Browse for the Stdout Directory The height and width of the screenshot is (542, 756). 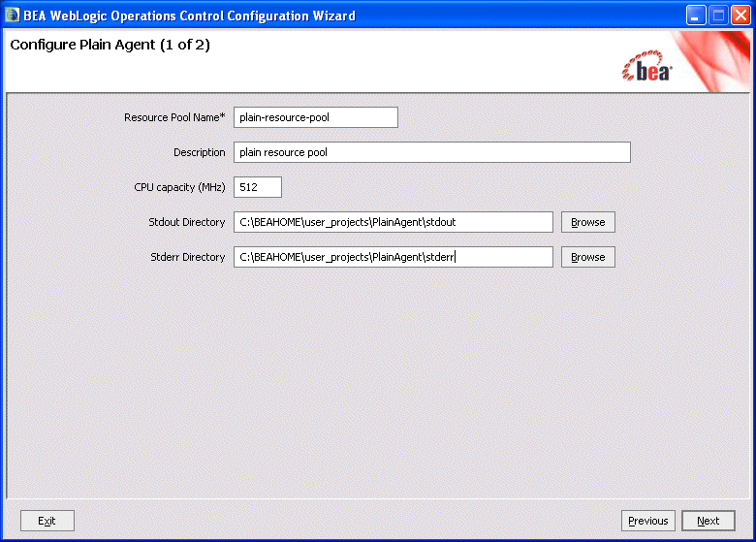pyautogui.click(x=587, y=222)
